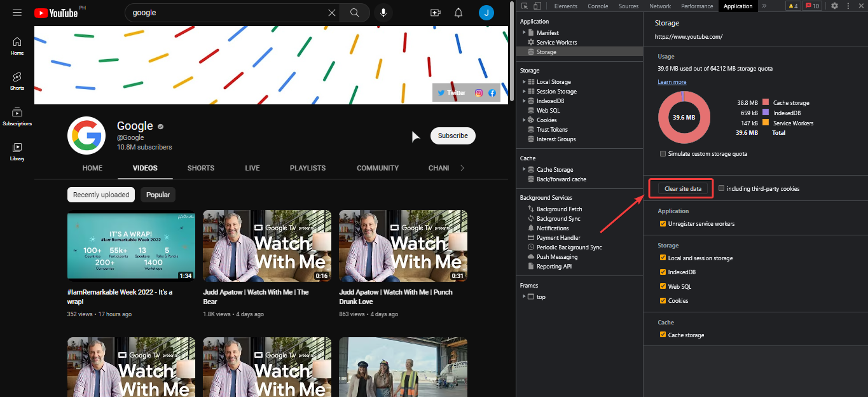Toggle the Web SQL checkbox
The image size is (868, 397).
[663, 286]
